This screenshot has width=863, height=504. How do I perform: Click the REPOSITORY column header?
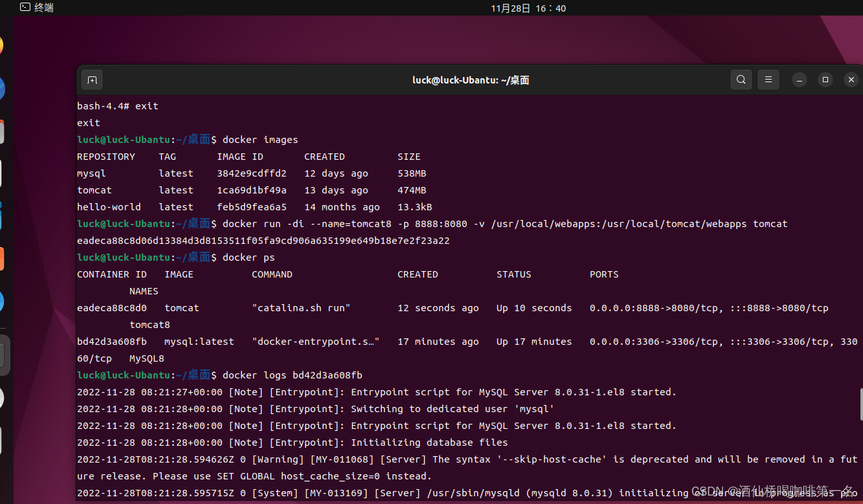106,157
